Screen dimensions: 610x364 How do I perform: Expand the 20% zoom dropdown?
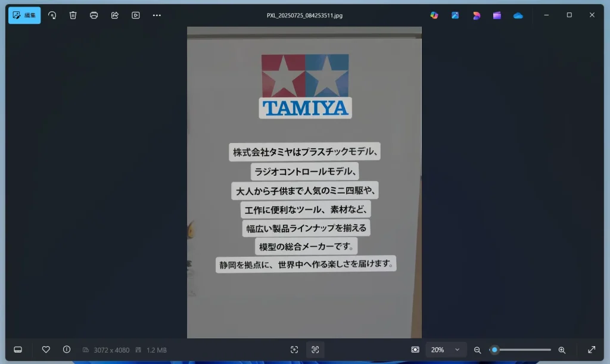tap(445, 350)
